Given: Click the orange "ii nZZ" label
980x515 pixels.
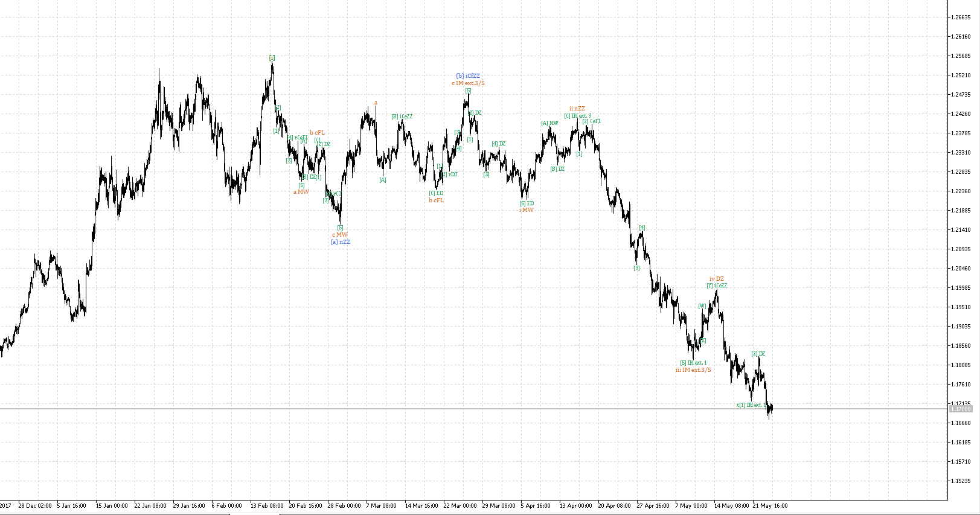Looking at the screenshot, I should 577,109.
